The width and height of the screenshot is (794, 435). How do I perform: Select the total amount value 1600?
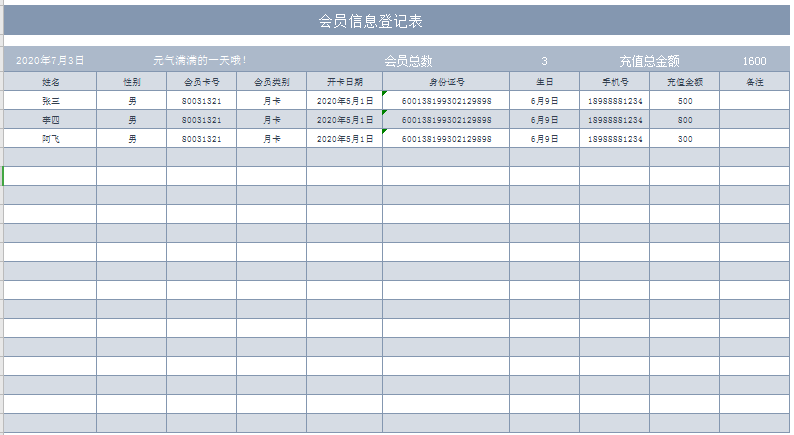(x=754, y=61)
